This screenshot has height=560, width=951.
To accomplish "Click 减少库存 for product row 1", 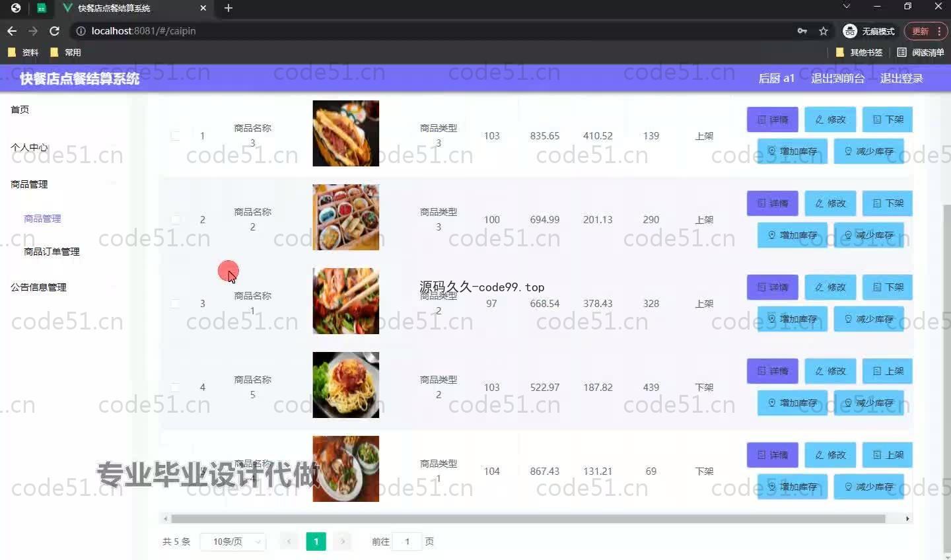I will (869, 151).
